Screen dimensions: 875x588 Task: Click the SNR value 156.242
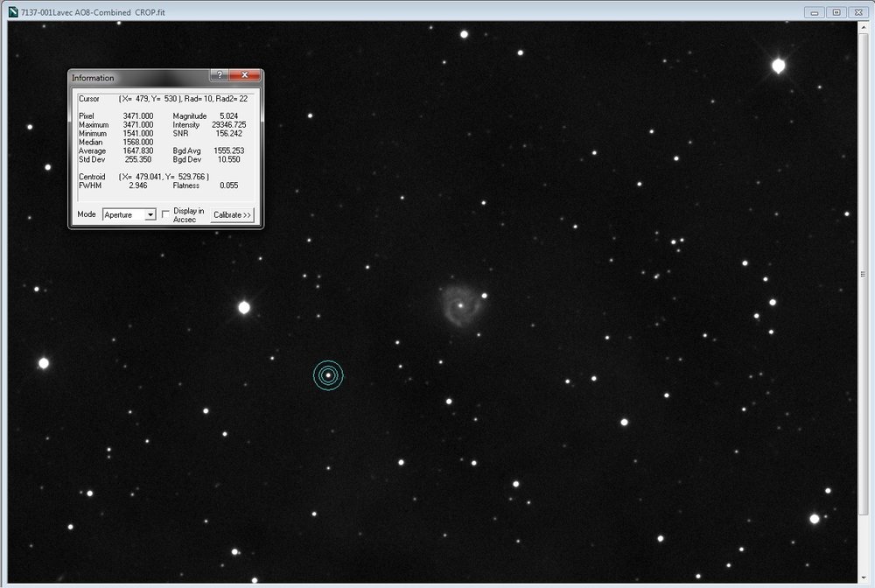228,133
